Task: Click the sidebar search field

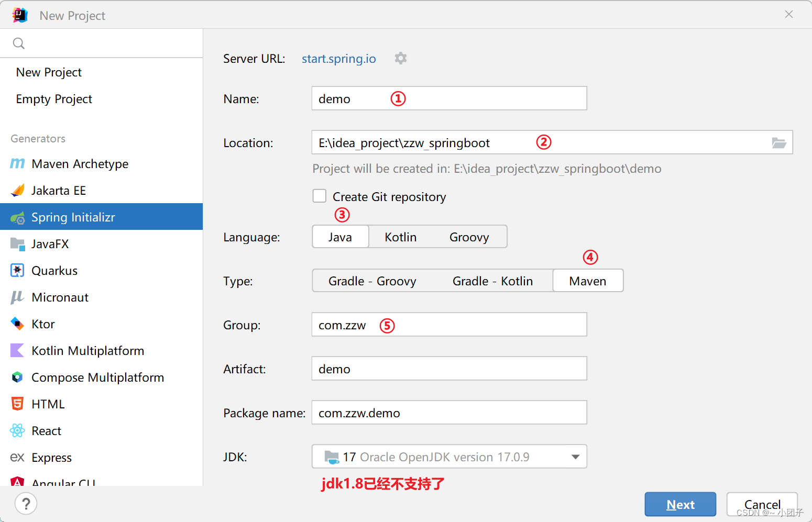Action: (x=101, y=43)
